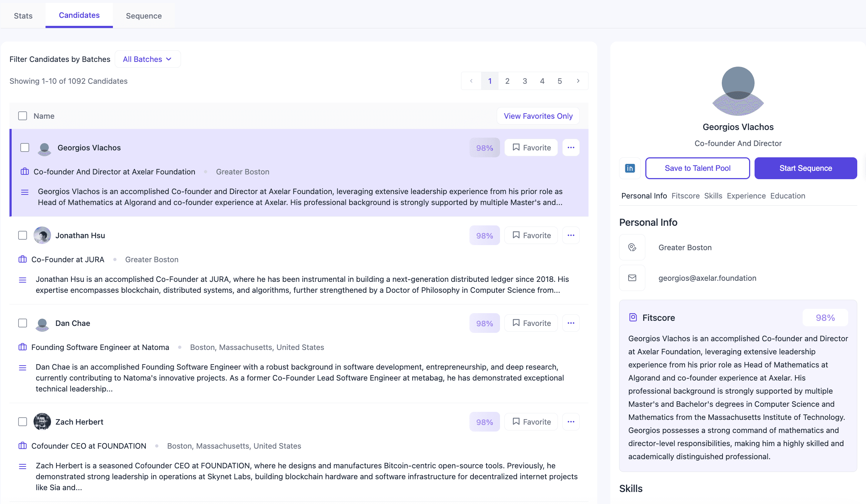Open the Stats tab
Screen dimensions: 866x504
click(x=23, y=16)
